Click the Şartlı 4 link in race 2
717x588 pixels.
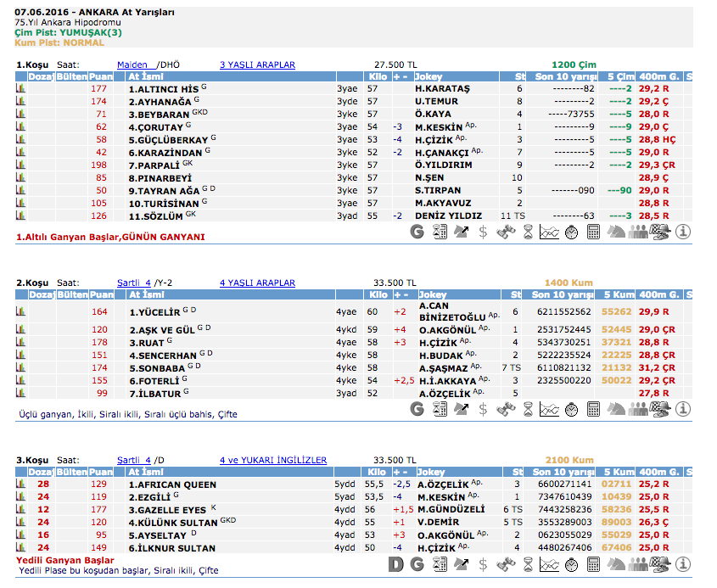pos(133,283)
